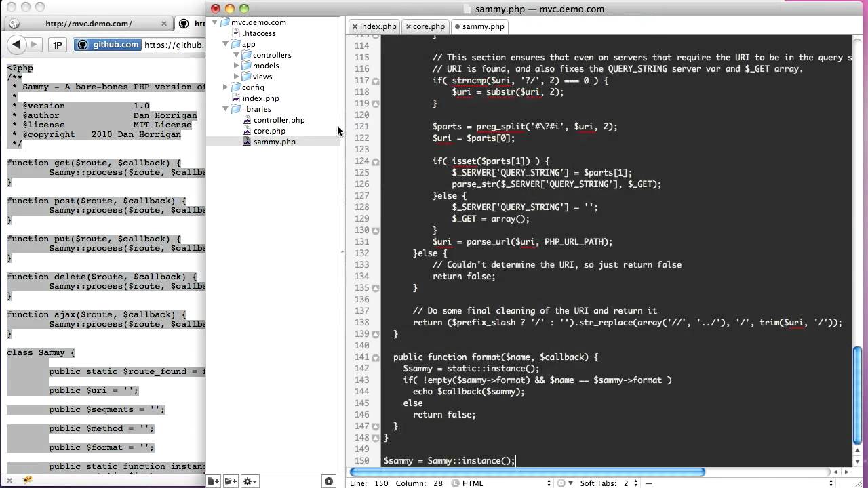868x488 pixels.
Task: Fold the format function at line 141
Action: coord(376,357)
